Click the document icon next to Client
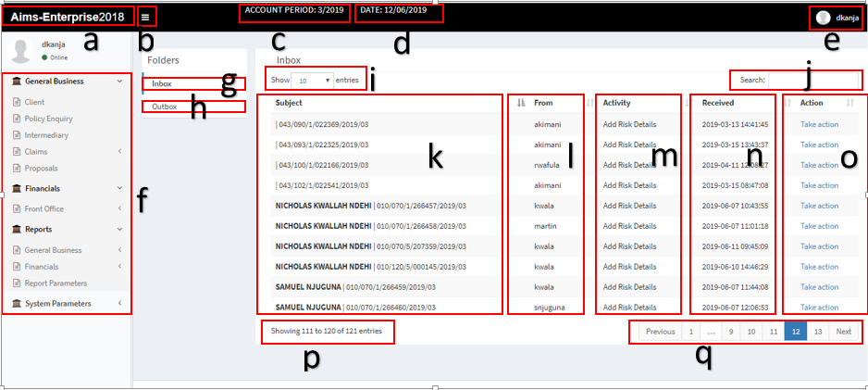 pos(17,102)
